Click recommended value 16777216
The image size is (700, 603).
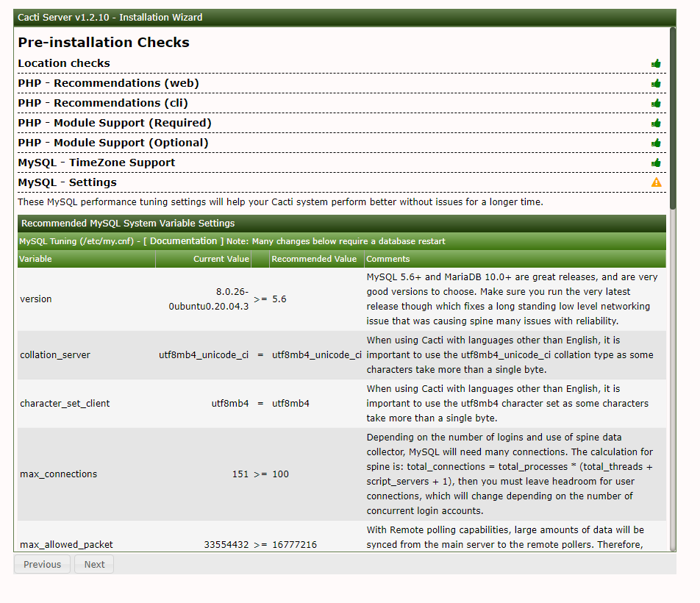[x=295, y=544]
